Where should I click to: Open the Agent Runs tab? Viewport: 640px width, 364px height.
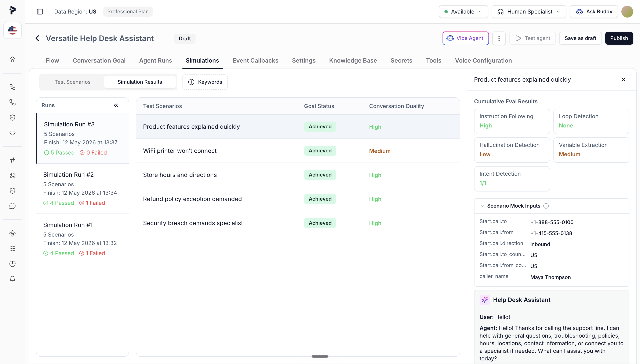coord(155,60)
